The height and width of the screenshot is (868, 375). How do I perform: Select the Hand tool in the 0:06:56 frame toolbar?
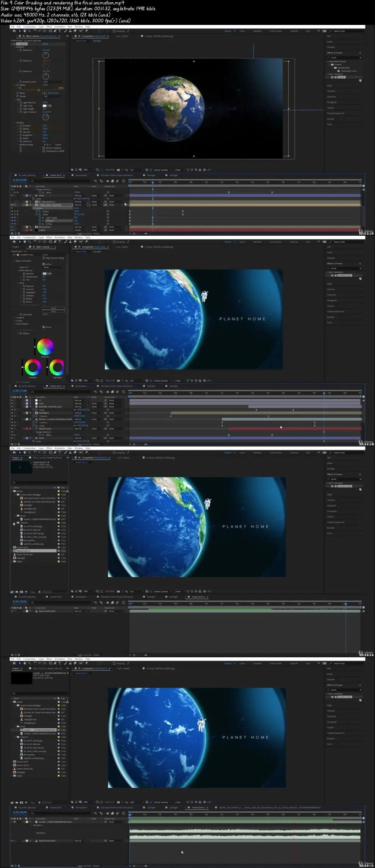[24, 453]
